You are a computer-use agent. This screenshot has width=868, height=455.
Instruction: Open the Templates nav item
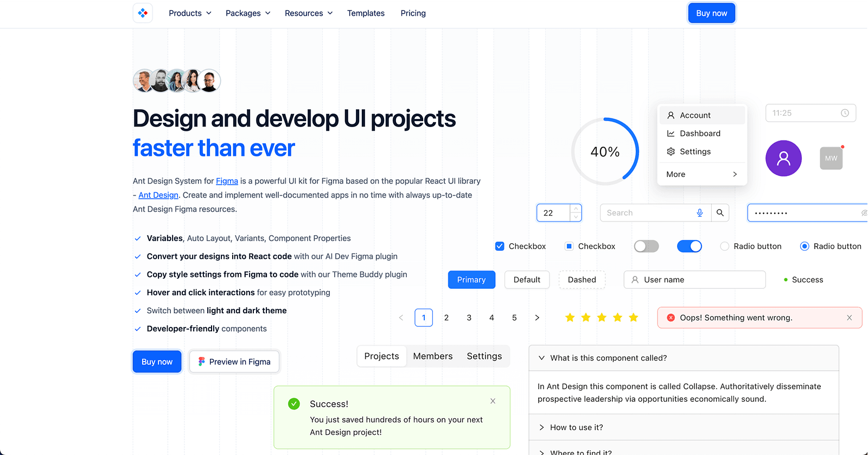coord(366,13)
